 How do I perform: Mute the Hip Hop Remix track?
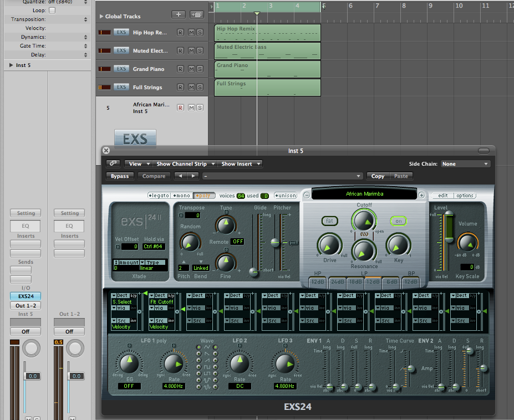pyautogui.click(x=191, y=33)
